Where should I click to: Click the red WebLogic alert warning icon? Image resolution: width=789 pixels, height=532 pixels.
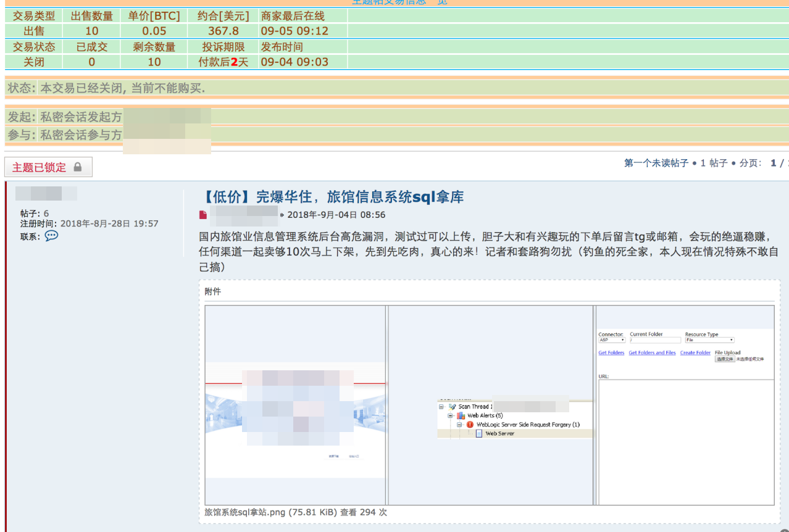coord(470,425)
